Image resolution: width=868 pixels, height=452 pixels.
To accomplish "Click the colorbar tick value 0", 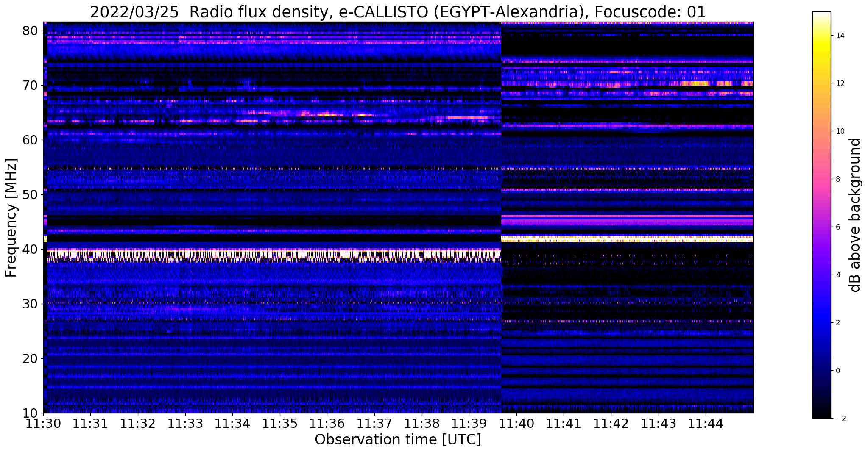I will [837, 371].
